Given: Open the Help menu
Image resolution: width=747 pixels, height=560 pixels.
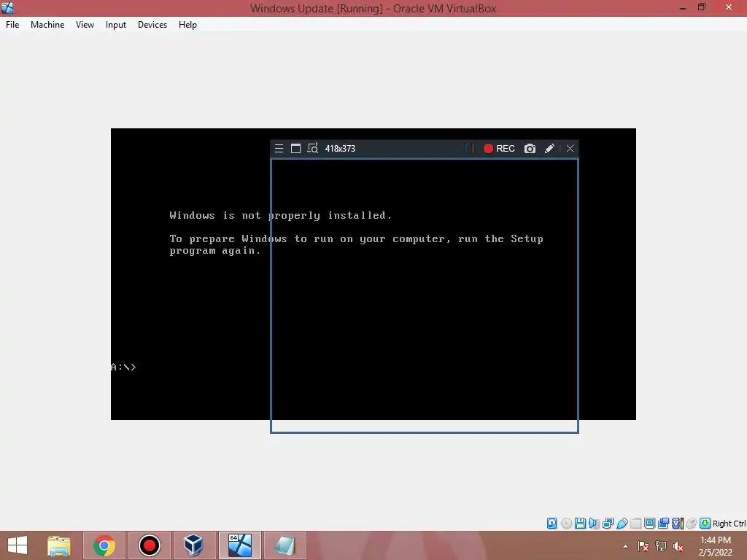Looking at the screenshot, I should coord(187,25).
